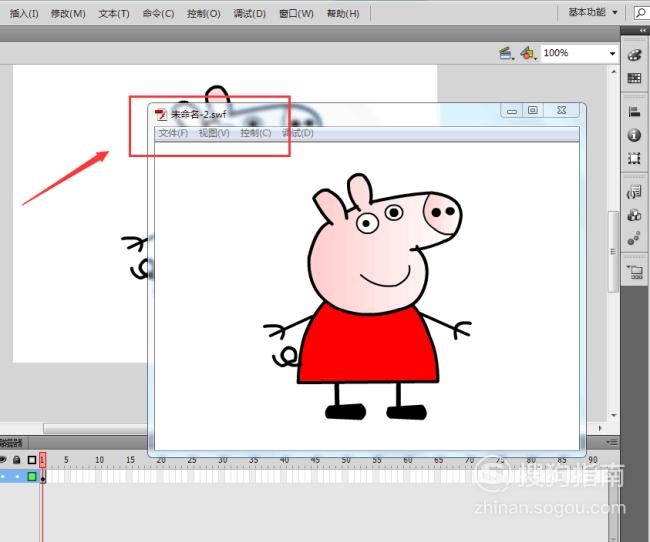Click the stage horizontal scrollbar thumb

pos(95,428)
